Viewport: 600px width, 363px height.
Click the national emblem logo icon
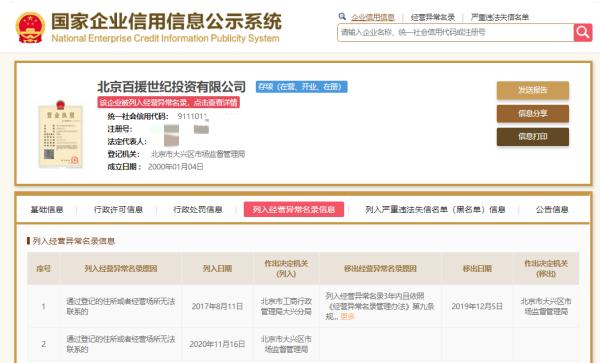tap(30, 28)
